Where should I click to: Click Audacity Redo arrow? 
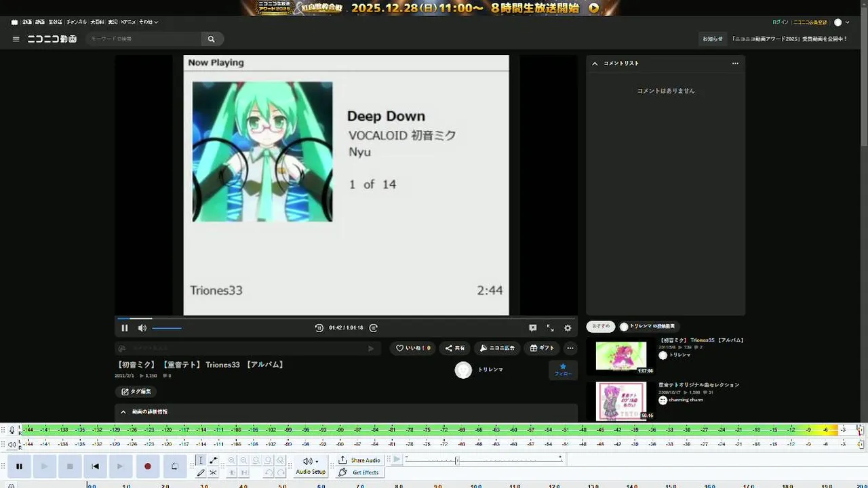click(281, 472)
